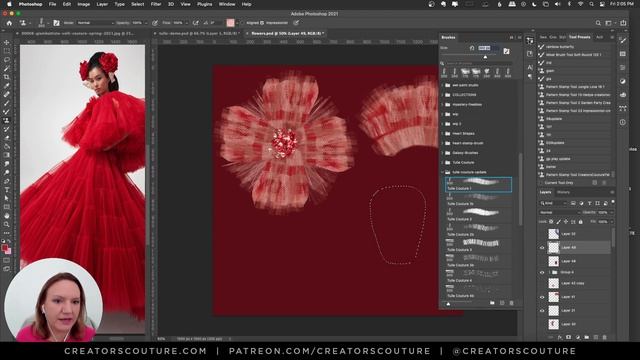The height and width of the screenshot is (360, 640).
Task: Select the Hand tool
Action: click(x=7, y=216)
